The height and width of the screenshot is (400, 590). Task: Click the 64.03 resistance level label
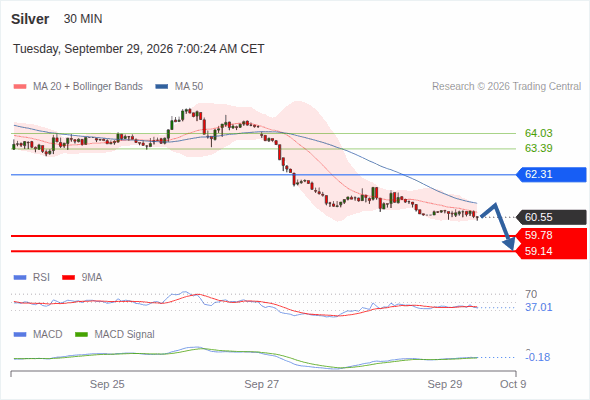click(538, 133)
